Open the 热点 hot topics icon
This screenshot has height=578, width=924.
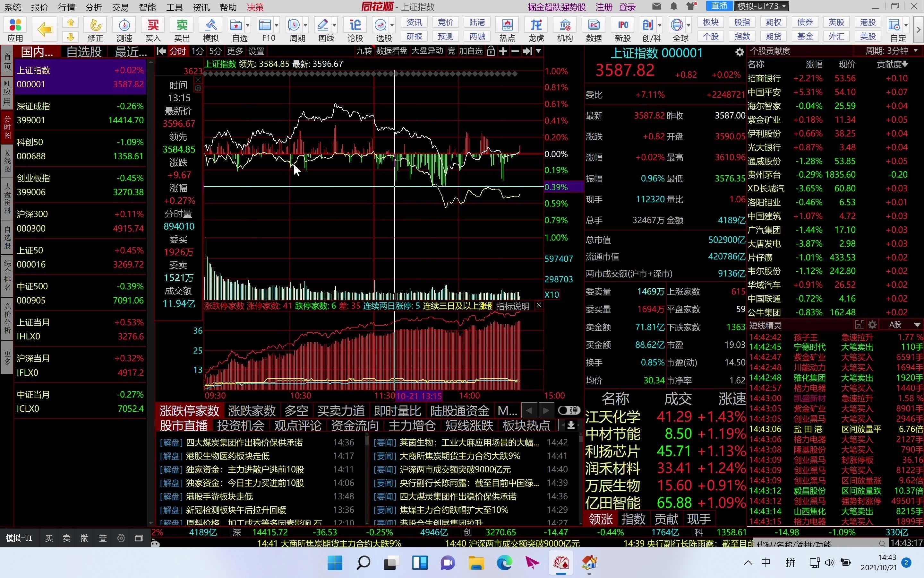(508, 30)
